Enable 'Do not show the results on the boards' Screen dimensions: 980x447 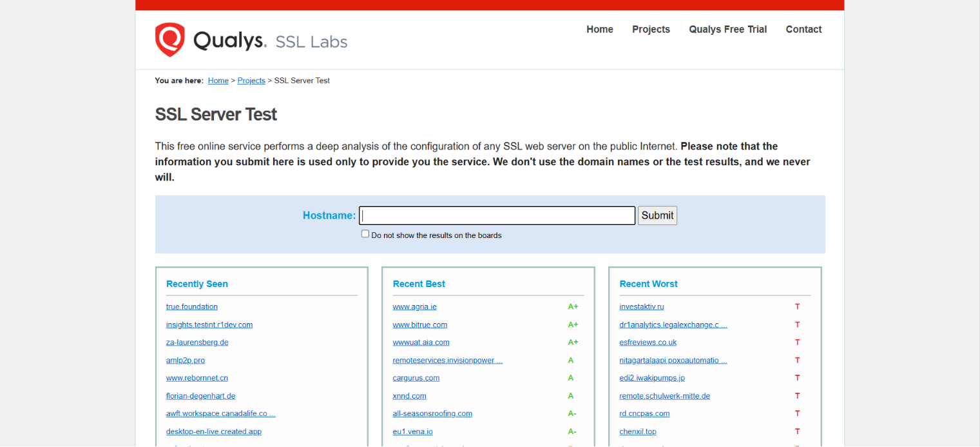coord(365,234)
